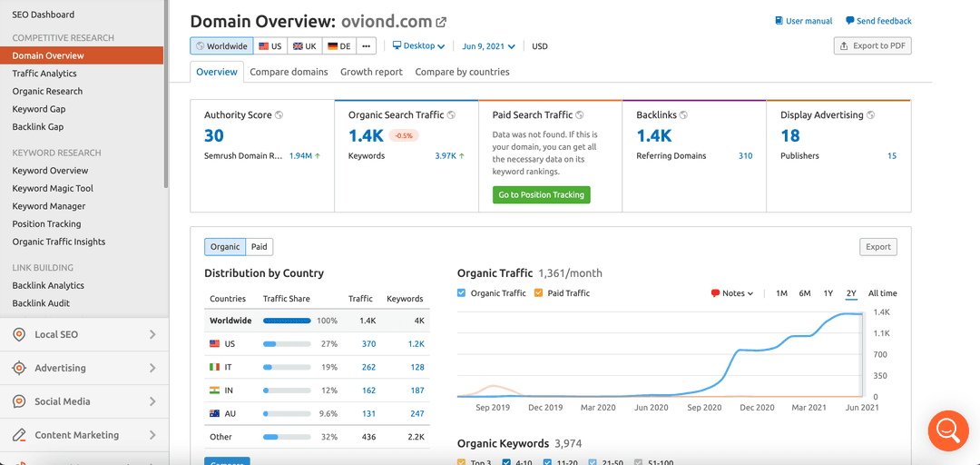Click globe icon next to Display Advertising
The height and width of the screenshot is (465, 980).
point(870,115)
